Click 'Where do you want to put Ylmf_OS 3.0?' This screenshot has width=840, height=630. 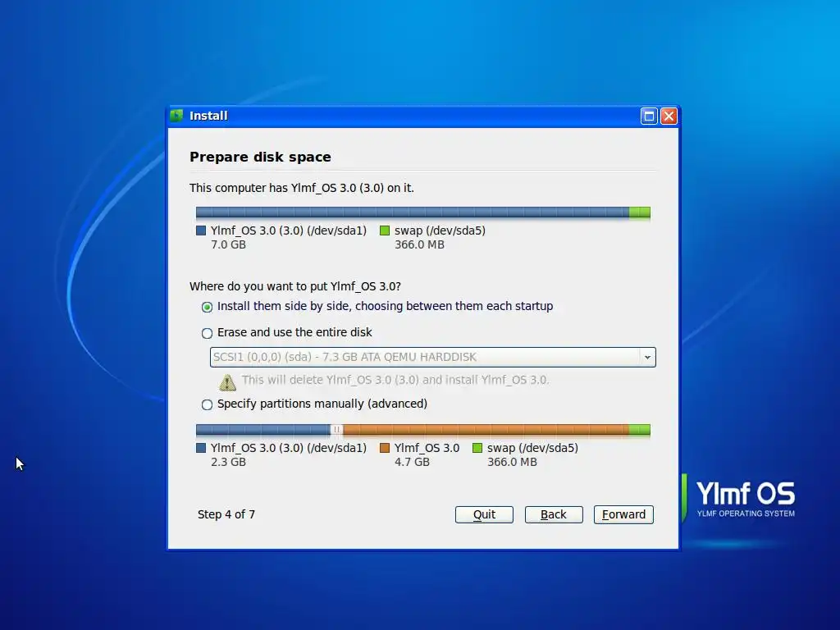(x=295, y=286)
